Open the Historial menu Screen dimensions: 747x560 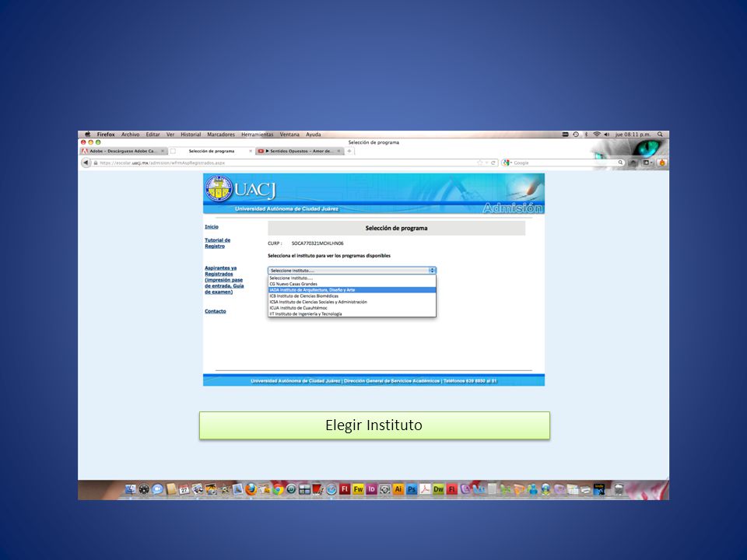[191, 135]
